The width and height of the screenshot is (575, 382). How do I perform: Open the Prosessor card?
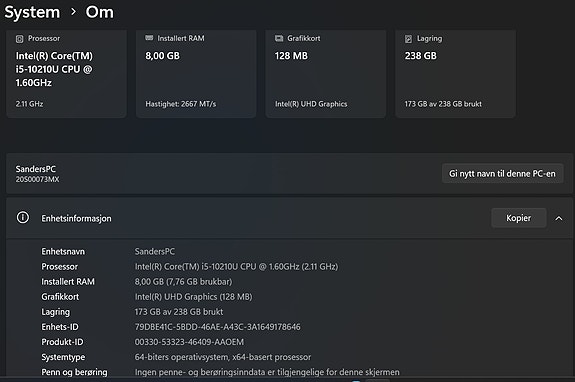pyautogui.click(x=66, y=74)
